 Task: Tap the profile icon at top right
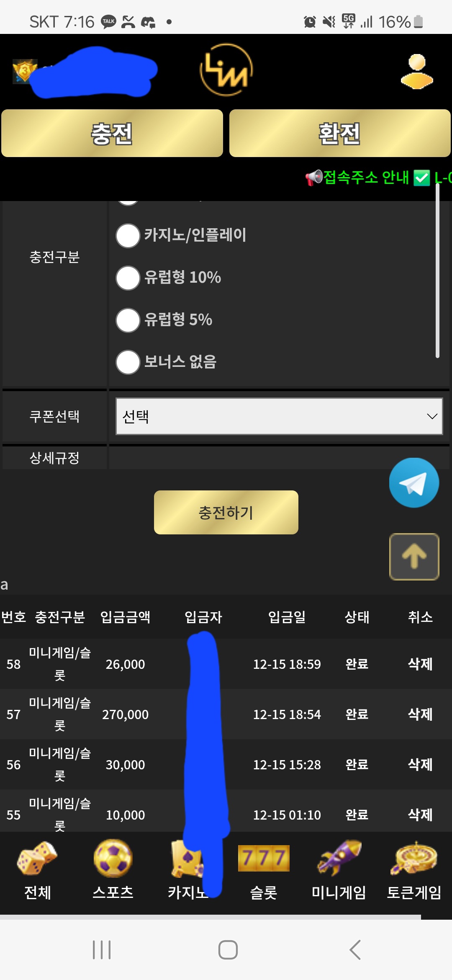(x=416, y=71)
